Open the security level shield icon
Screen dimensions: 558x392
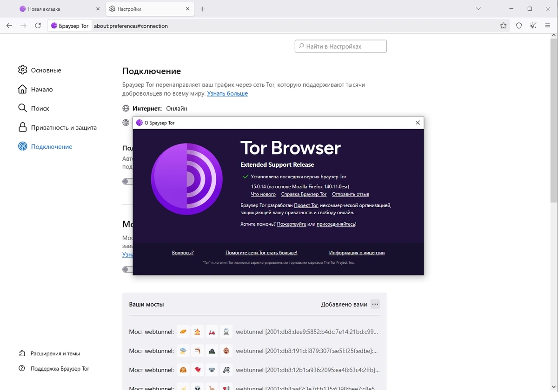click(x=519, y=26)
